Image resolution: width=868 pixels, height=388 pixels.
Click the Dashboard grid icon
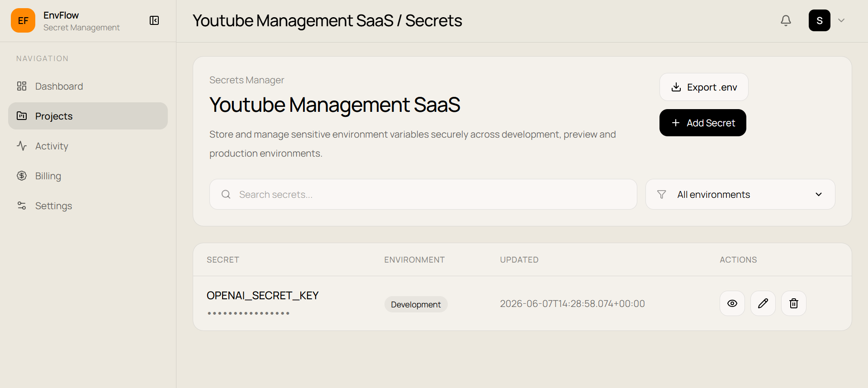(22, 86)
